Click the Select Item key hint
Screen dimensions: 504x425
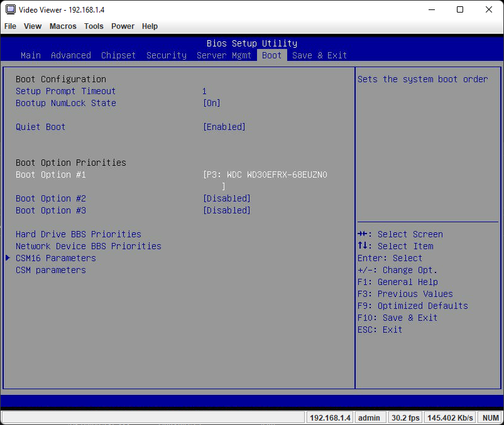(395, 246)
